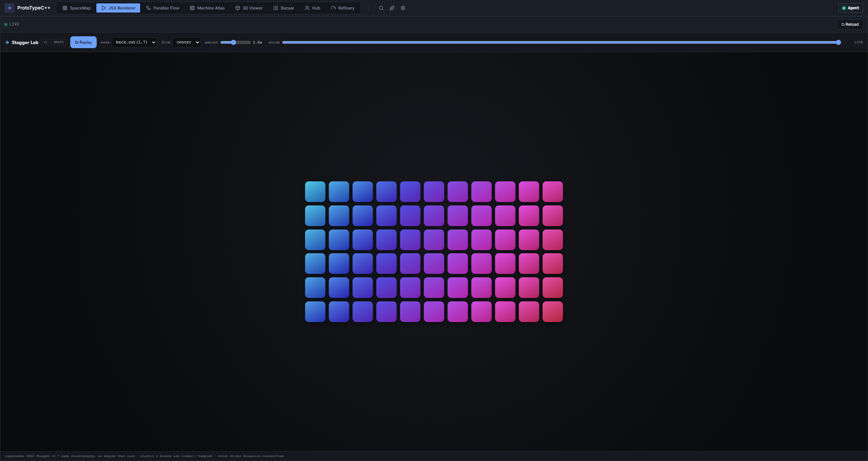868x461 pixels.
Task: Click the green LIVE status dot
Action: click(x=6, y=24)
